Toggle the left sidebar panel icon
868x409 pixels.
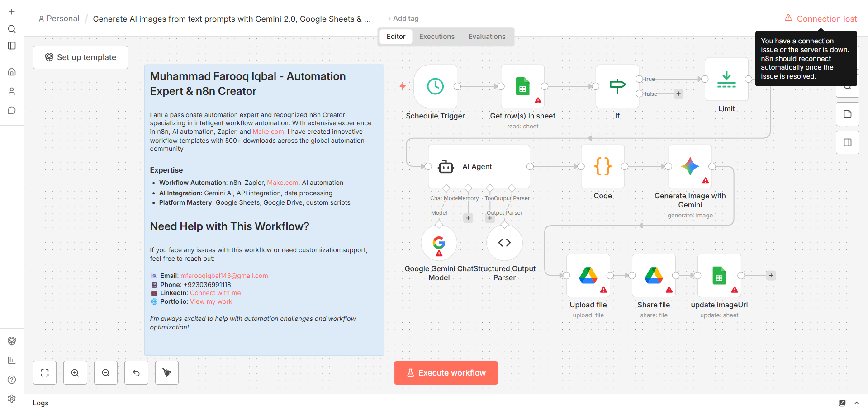pos(12,46)
